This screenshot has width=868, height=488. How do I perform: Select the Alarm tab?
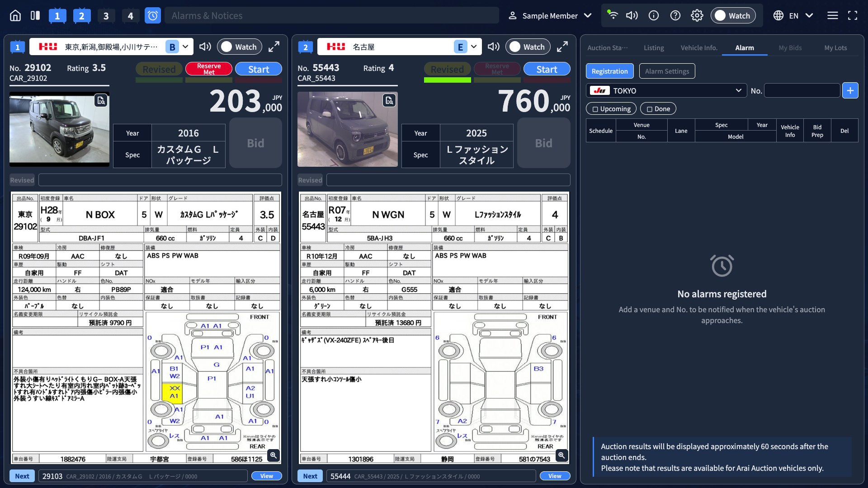click(744, 47)
